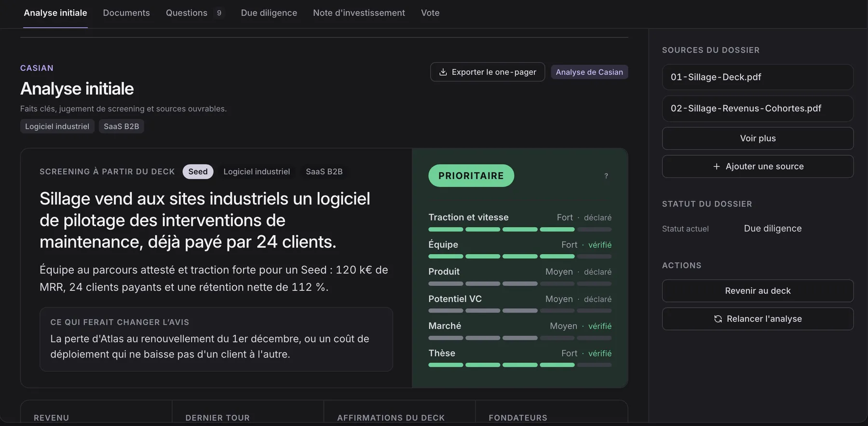Viewport: 868px width, 426px height.
Task: Click the Produit score bar
Action: pyautogui.click(x=520, y=284)
